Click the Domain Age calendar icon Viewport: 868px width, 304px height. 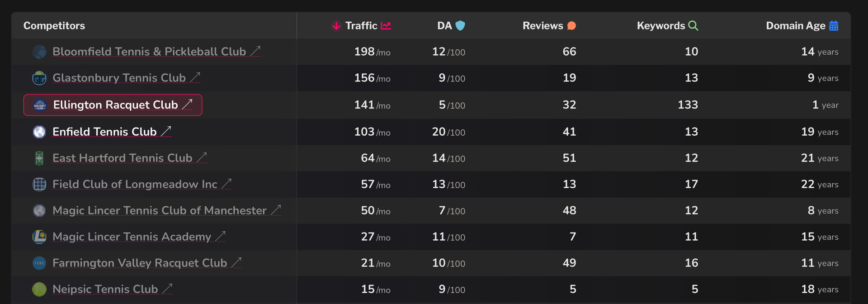click(x=834, y=26)
